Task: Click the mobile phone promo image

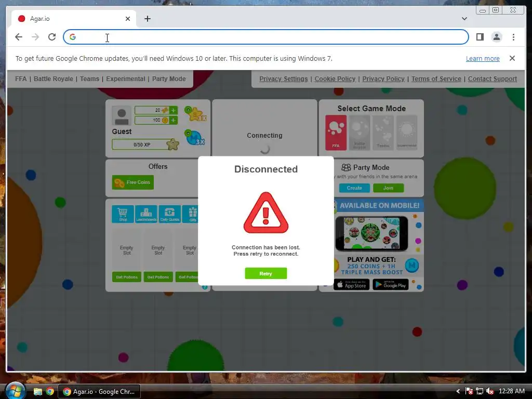Action: 371,233
